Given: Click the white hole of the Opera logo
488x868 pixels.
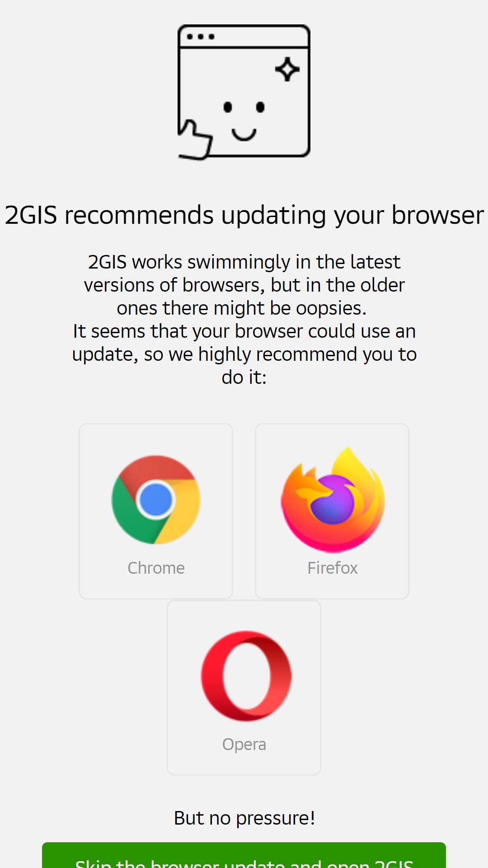Looking at the screenshot, I should [x=246, y=676].
